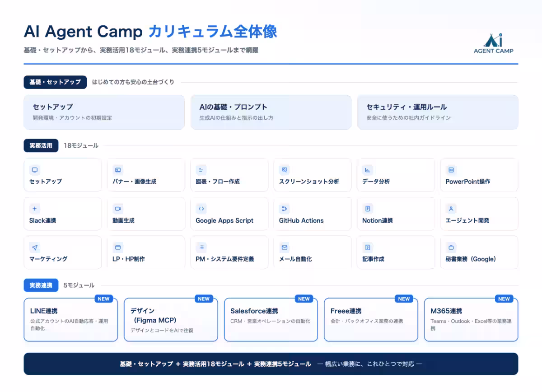The image size is (542, 392).
Task: Click the 18モジュール label
Action: [81, 145]
